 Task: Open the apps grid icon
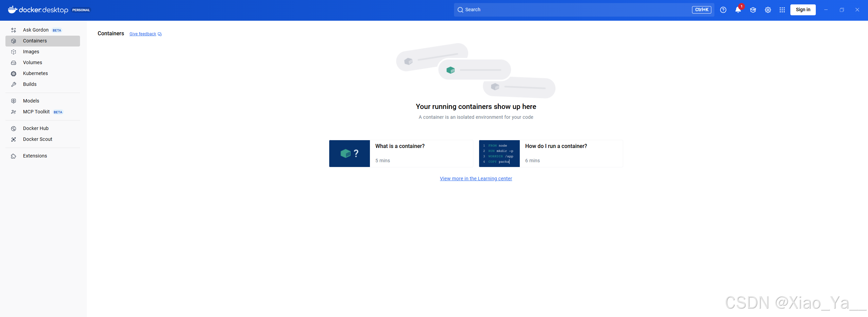click(782, 10)
